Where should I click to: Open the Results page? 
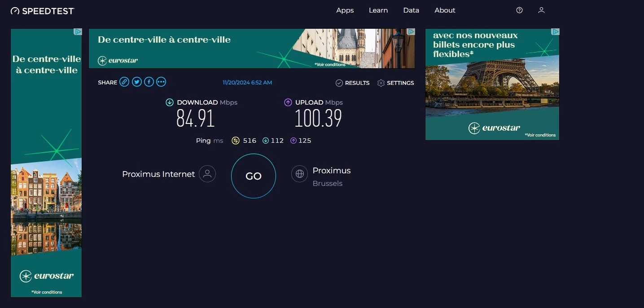click(x=353, y=83)
